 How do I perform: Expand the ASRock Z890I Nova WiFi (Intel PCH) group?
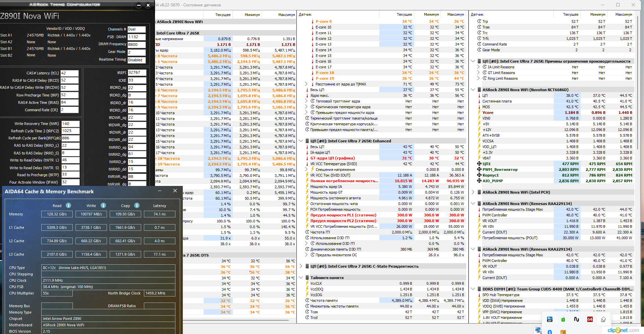pyautogui.click(x=473, y=192)
